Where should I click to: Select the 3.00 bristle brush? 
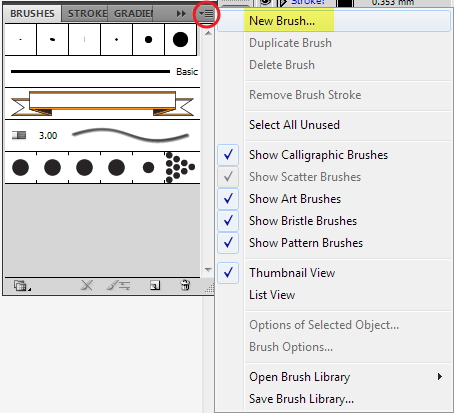[x=102, y=135]
